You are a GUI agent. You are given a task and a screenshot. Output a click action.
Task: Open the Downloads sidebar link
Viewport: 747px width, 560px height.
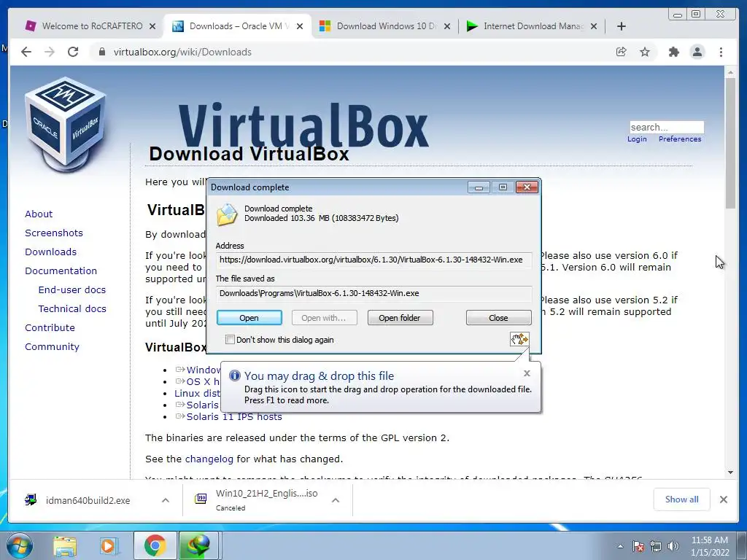coord(50,252)
